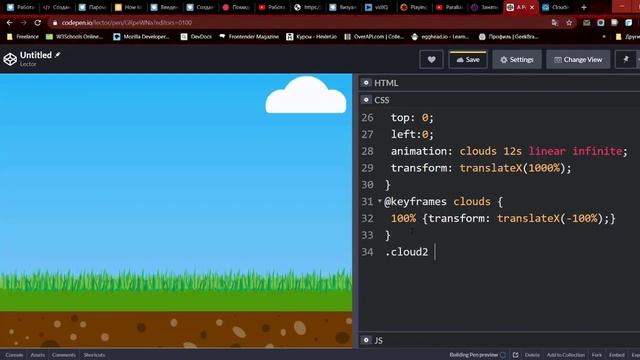
Task: Open the egghead.io bookmark
Action: coord(440,37)
